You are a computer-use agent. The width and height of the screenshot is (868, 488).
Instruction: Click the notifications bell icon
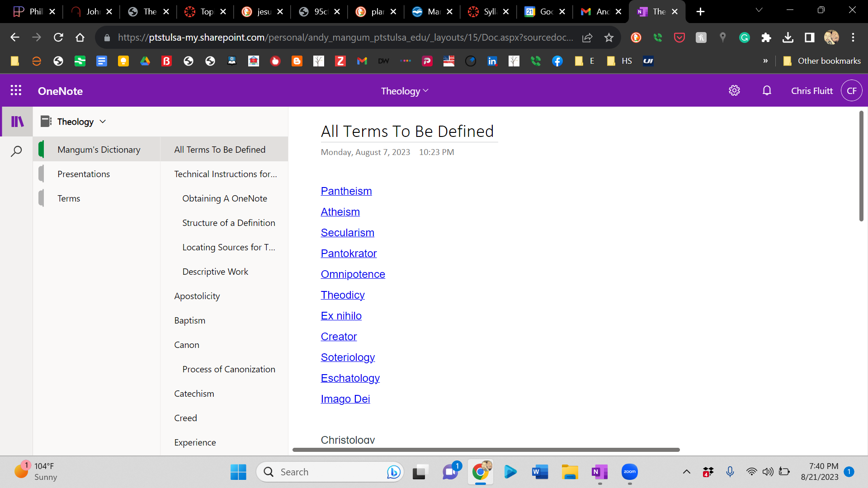coord(767,91)
